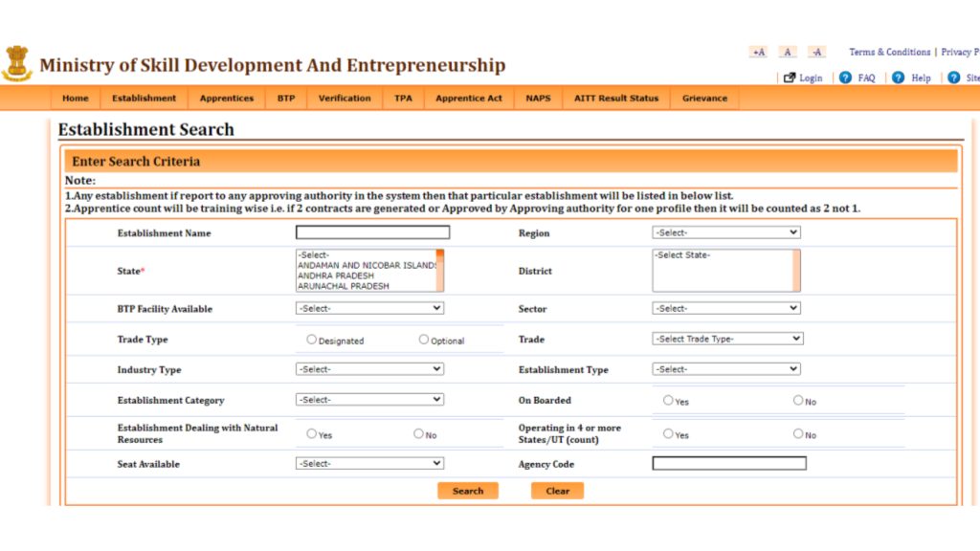Screen dimensions: 980x551
Task: Open the Apprentices menu
Action: pyautogui.click(x=226, y=99)
